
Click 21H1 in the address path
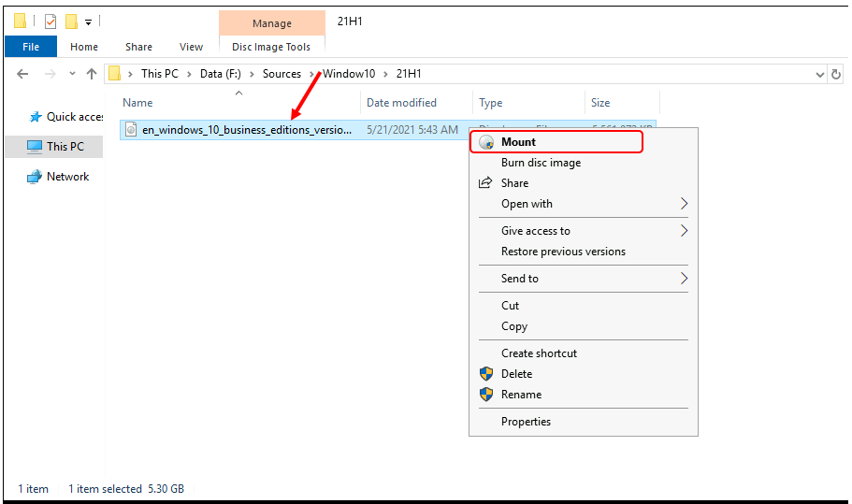pos(409,74)
